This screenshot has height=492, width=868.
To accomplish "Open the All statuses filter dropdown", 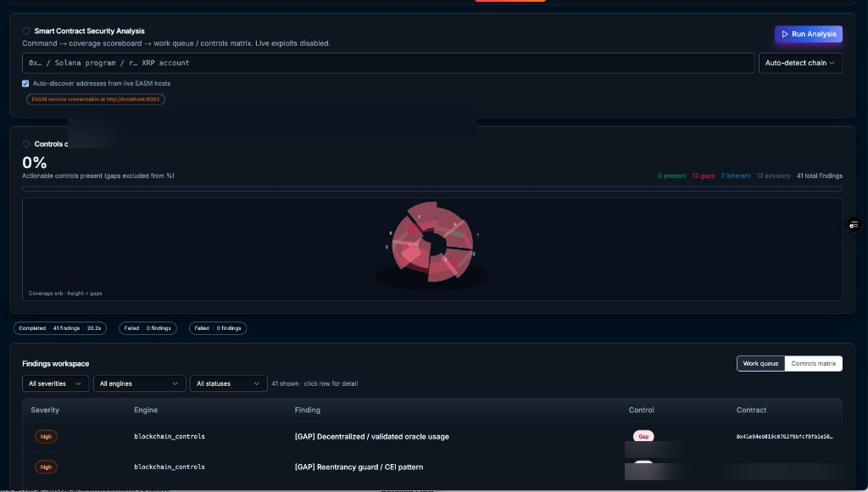I will [229, 383].
